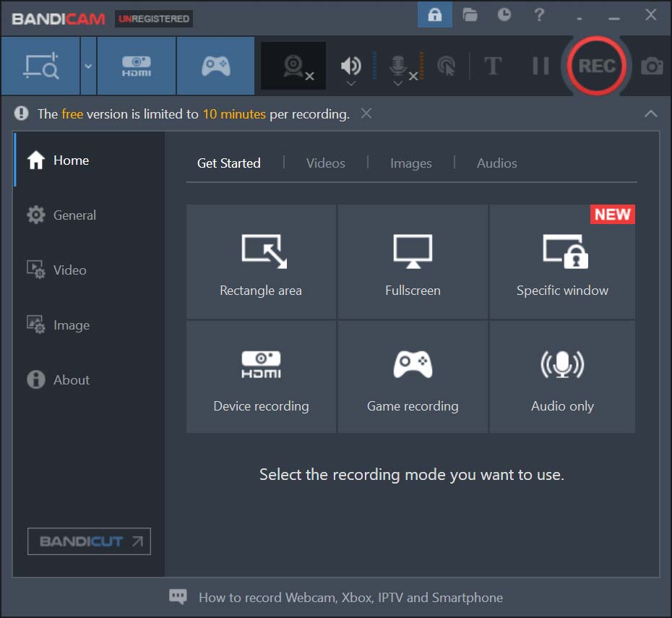Click the Bandicam logo in title bar
Viewport: 672px width, 618px height.
point(59,19)
